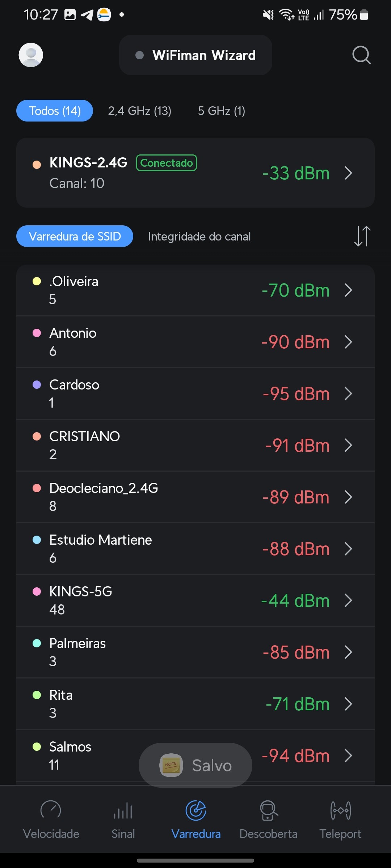The image size is (391, 868).
Task: Open details chevron for .Oliveira network
Action: (348, 290)
